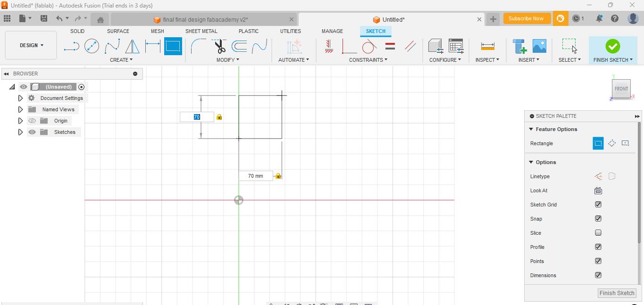Choose 3-Point Rectangle in Sketch Palette
The height and width of the screenshot is (305, 644).
point(612,143)
